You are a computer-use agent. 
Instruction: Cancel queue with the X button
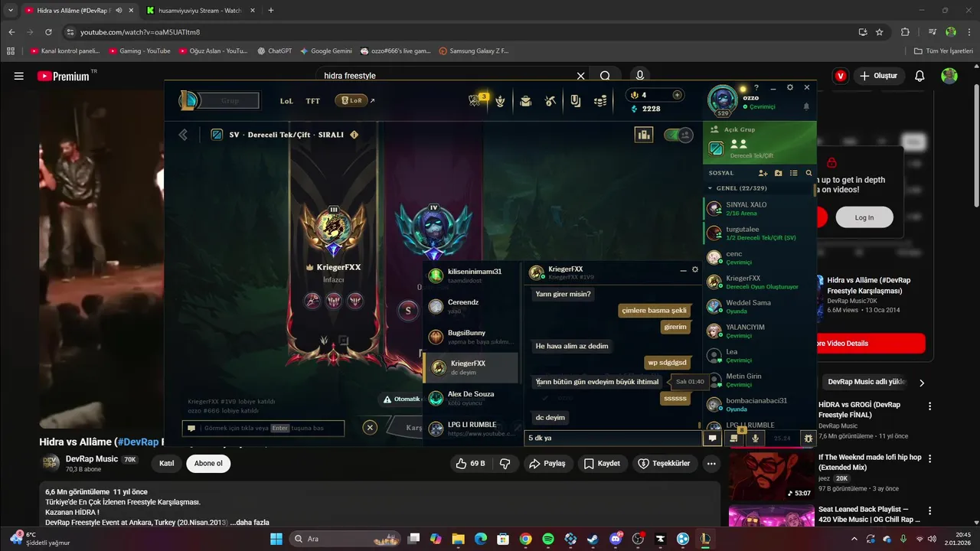click(370, 428)
